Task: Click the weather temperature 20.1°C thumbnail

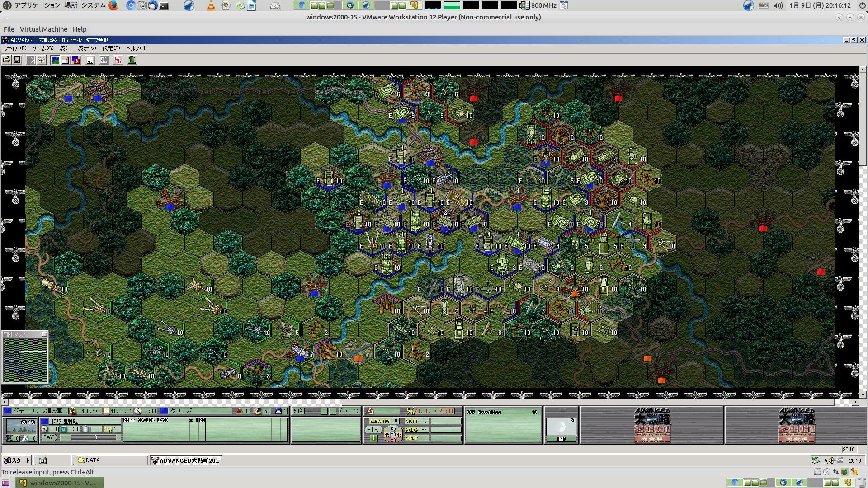Action: [21, 427]
